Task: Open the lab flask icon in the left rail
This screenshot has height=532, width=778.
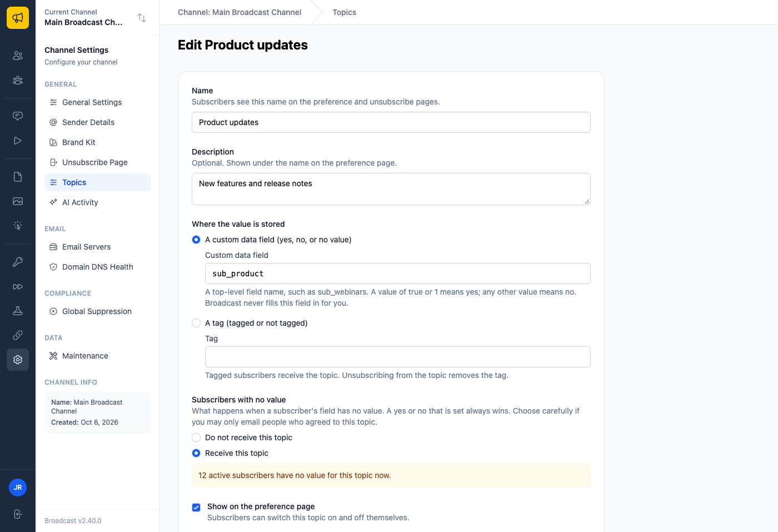Action: pos(18,311)
